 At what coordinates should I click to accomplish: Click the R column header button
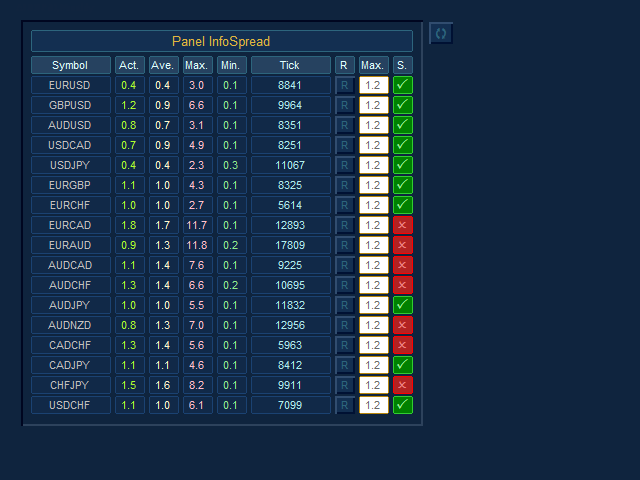(x=345, y=65)
